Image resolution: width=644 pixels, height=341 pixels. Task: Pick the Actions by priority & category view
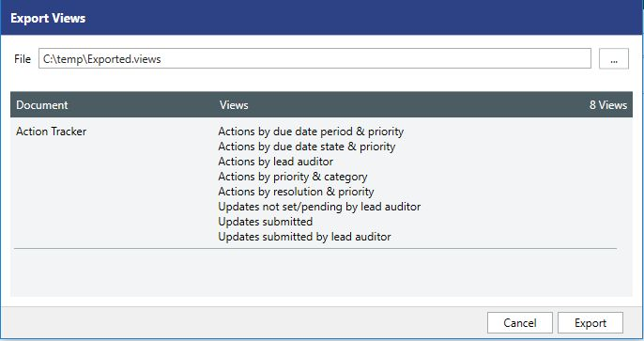[293, 177]
